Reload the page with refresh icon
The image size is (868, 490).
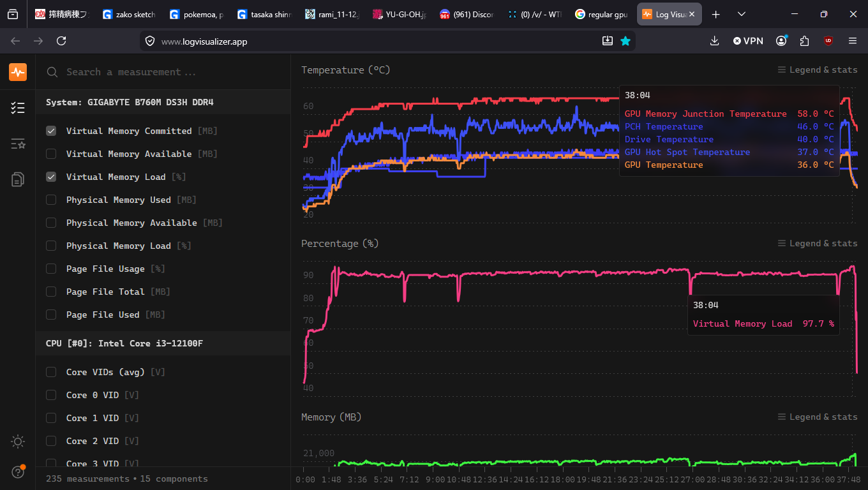coord(61,41)
